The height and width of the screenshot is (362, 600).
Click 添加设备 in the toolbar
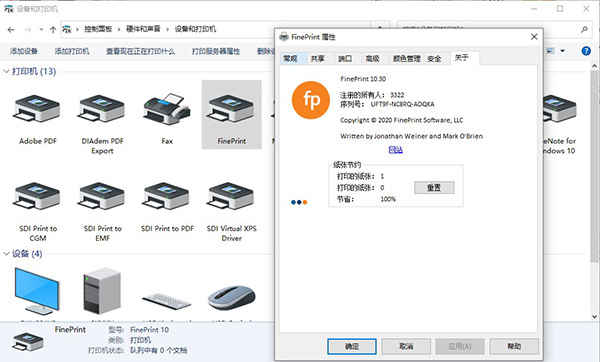24,51
